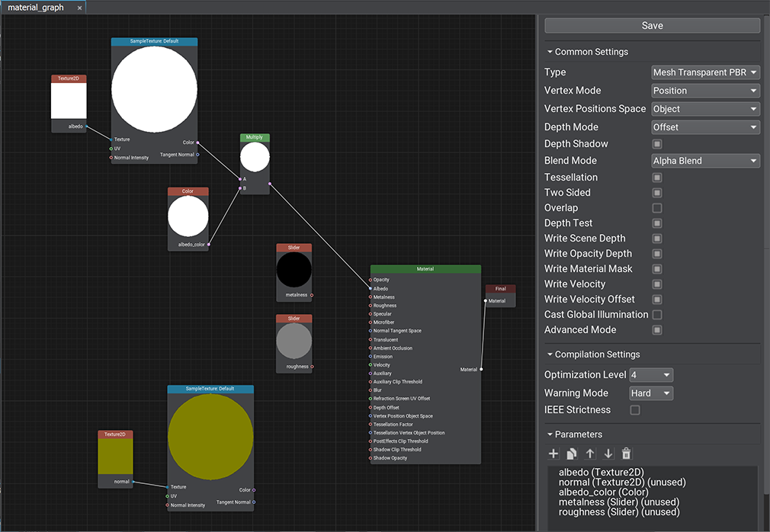
Task: Open the Blend Mode dropdown
Action: click(706, 161)
